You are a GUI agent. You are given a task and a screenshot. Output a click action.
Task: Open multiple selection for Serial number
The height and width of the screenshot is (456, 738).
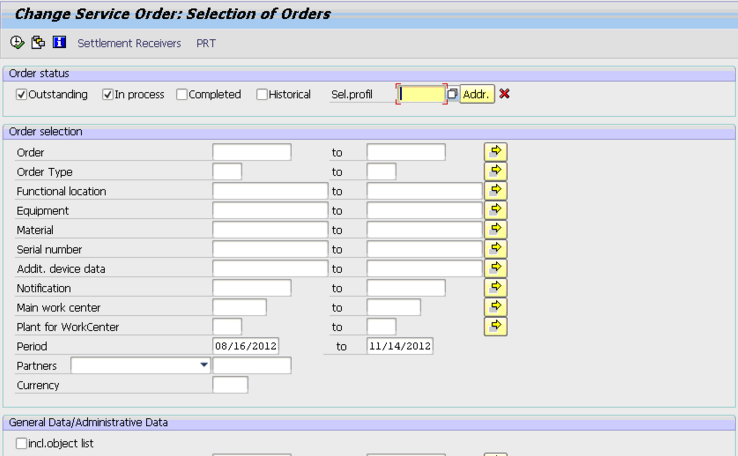pyautogui.click(x=496, y=249)
